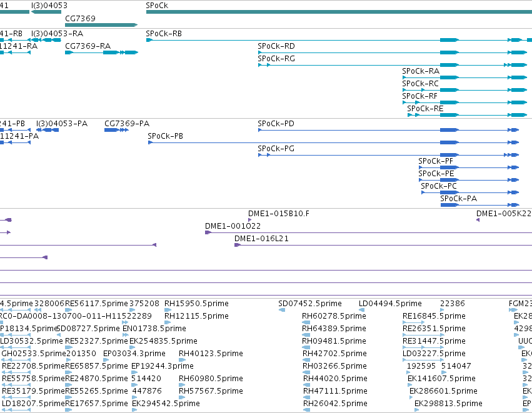Viewport: 532px width, 413px height.
Task: Click EST RH03266.5prime
Action: pyautogui.click(x=335, y=367)
